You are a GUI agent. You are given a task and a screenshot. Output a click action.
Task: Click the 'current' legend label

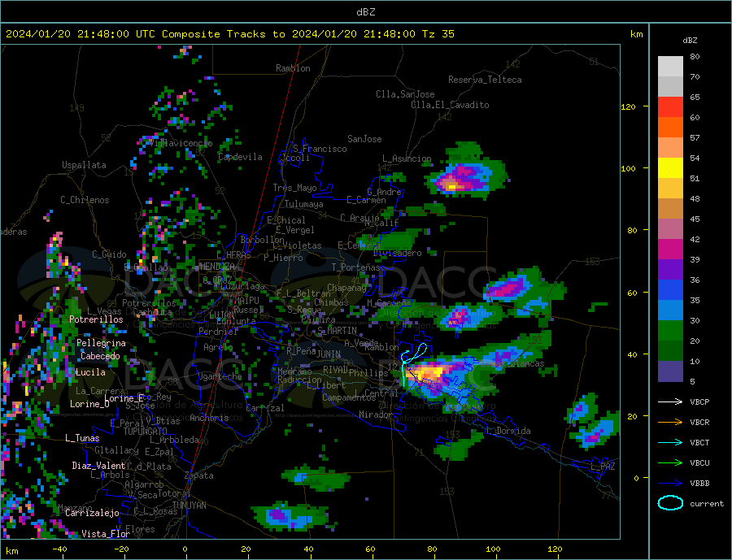[707, 504]
